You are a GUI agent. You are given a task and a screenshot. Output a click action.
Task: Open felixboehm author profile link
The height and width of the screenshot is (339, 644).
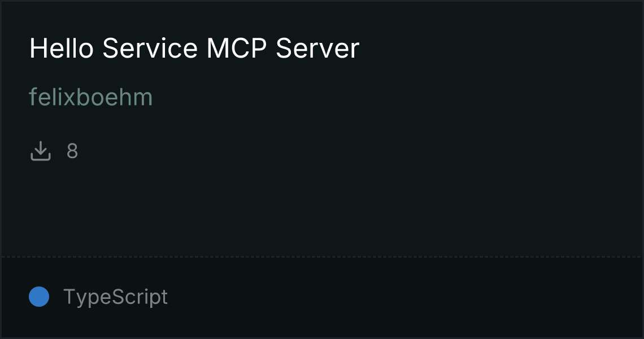point(91,97)
